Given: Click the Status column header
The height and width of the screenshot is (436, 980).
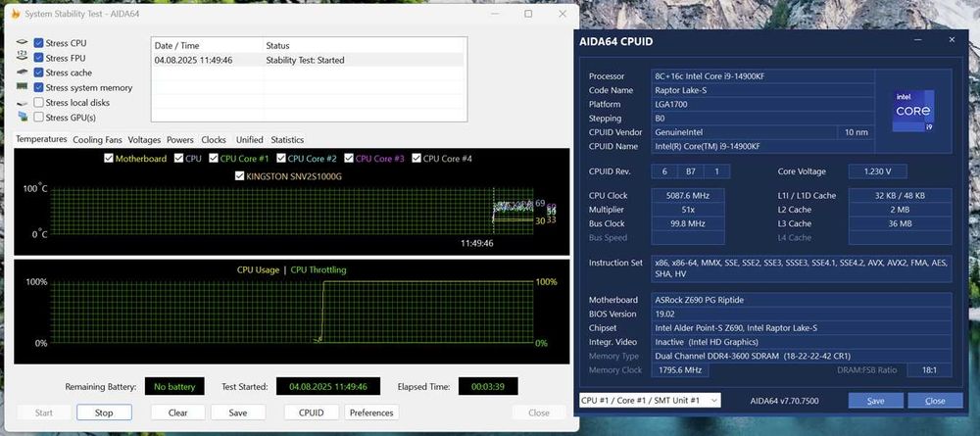Looking at the screenshot, I should [365, 46].
